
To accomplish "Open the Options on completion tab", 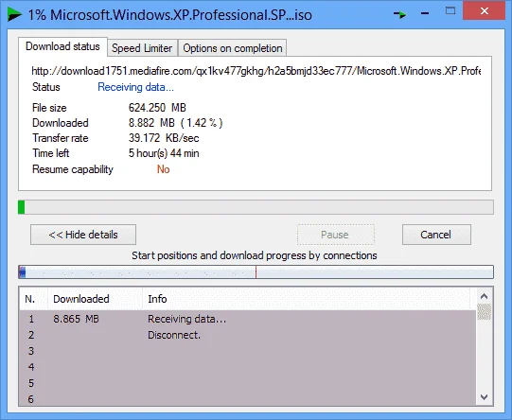I will tap(233, 48).
